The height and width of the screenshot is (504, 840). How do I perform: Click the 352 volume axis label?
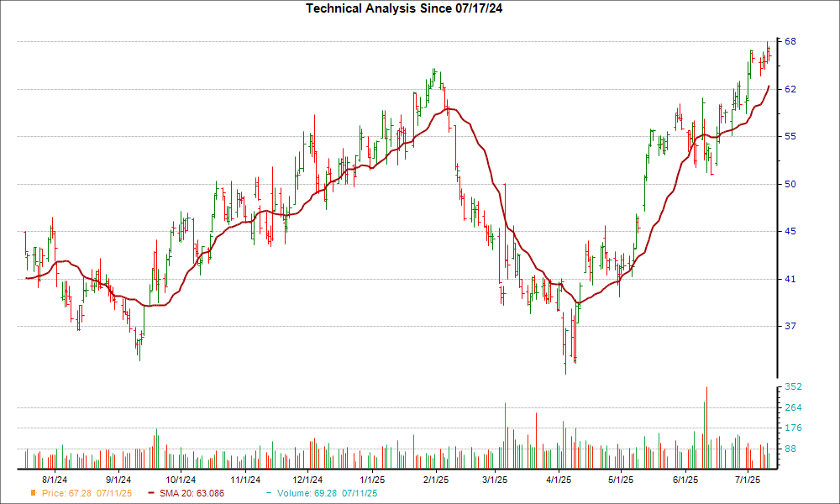click(793, 386)
